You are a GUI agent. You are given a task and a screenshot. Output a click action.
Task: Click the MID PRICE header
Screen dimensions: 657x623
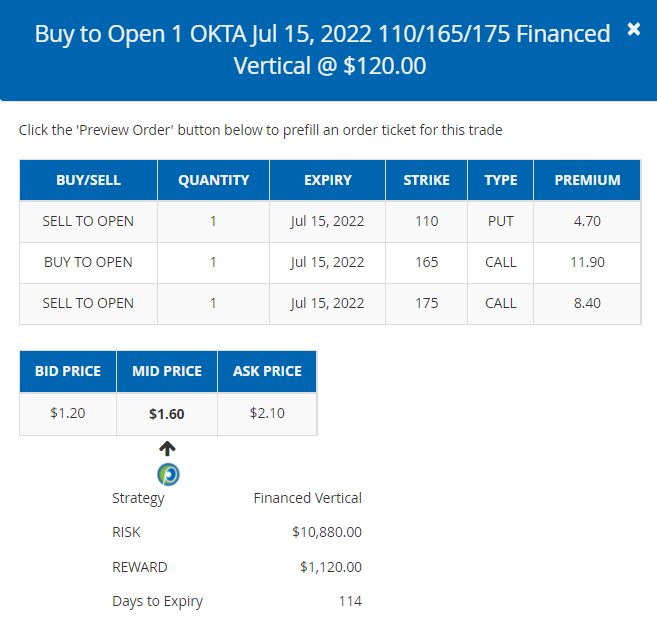(167, 371)
